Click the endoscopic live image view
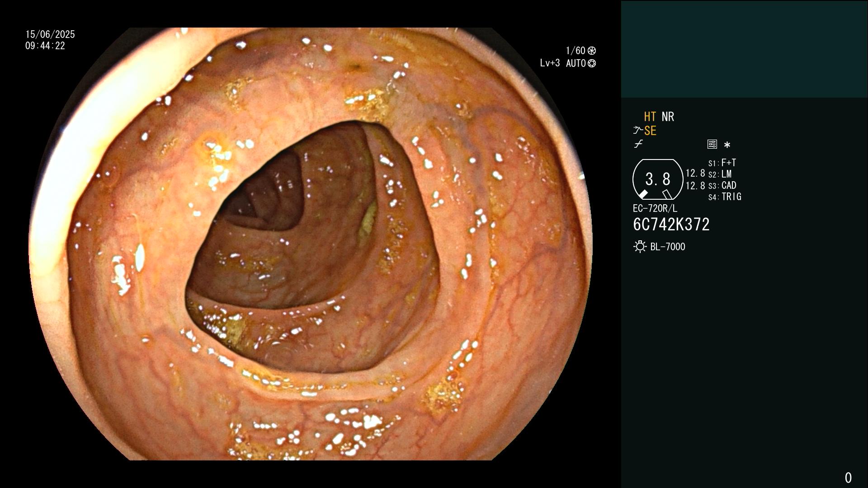This screenshot has width=868, height=488. tap(311, 244)
